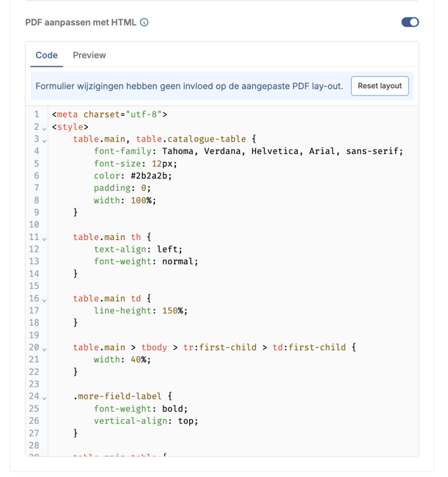Collapse the table.main th rule arrow
The width and height of the screenshot is (448, 477).
(44, 238)
